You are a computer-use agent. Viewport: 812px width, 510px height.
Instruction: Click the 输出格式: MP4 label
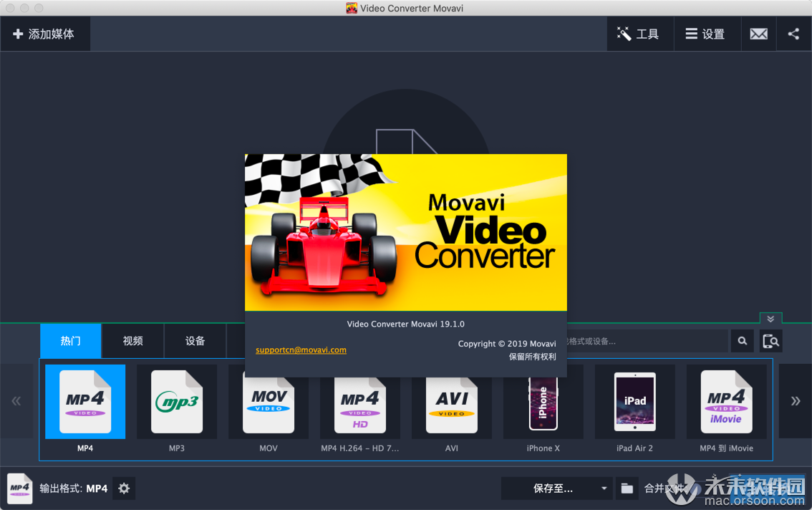coord(74,489)
